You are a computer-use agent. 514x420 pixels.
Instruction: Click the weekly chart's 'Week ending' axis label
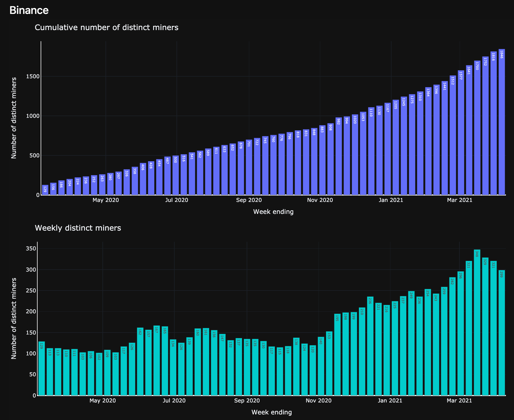click(272, 412)
